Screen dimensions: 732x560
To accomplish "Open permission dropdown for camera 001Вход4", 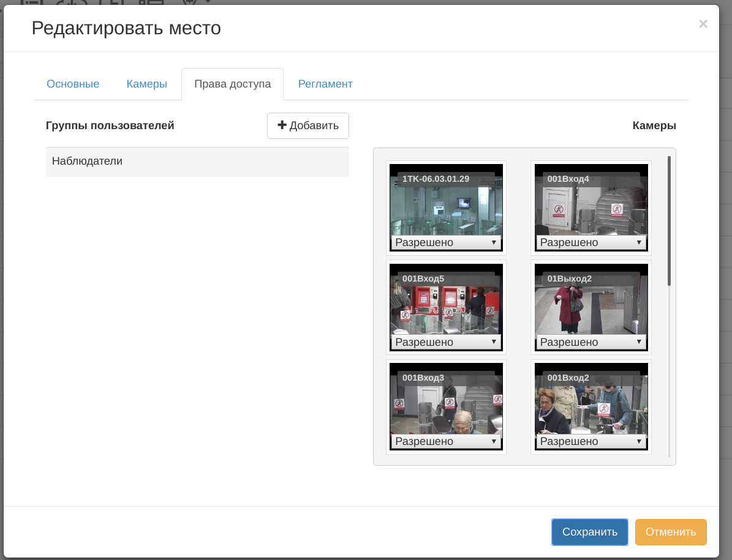I will tap(591, 242).
